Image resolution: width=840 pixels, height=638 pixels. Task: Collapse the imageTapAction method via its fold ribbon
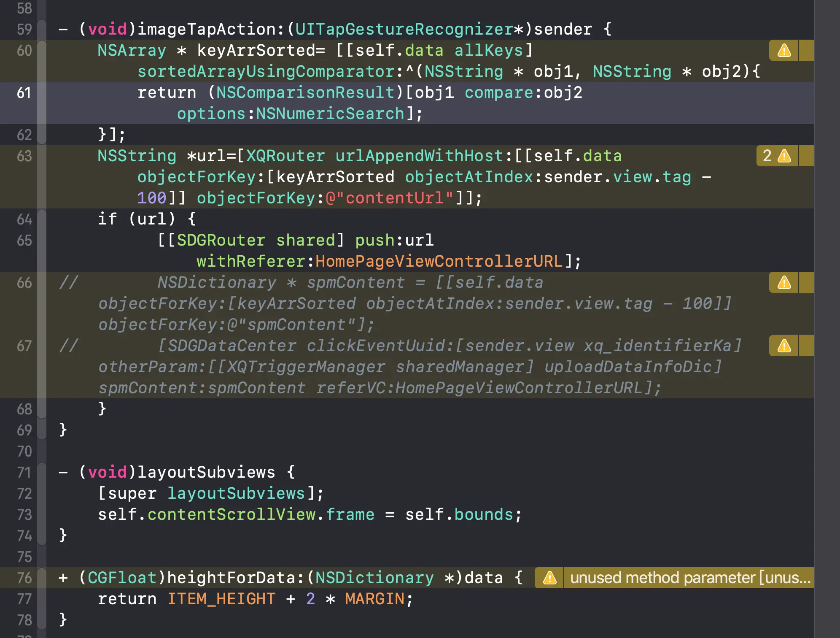tap(42, 30)
